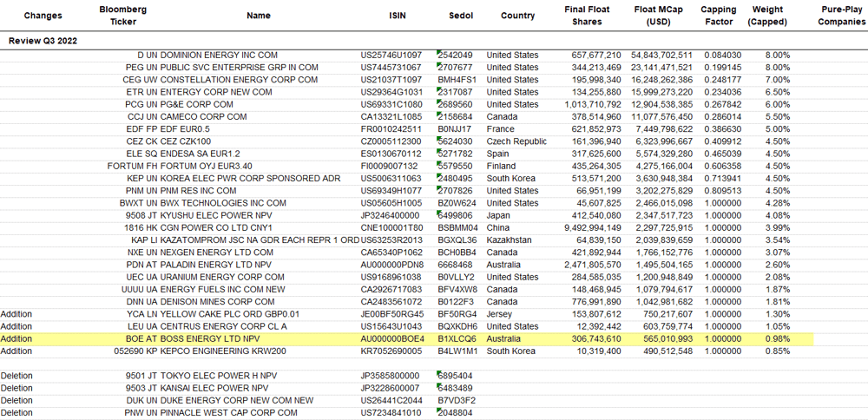Click the Name column header
The width and height of the screenshot is (868, 420).
tap(259, 16)
